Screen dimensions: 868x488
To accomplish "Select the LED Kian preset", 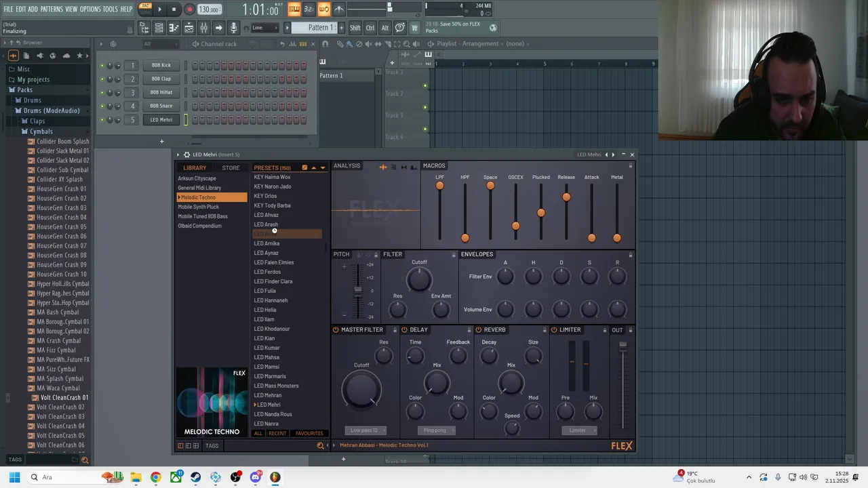I will 264,338.
